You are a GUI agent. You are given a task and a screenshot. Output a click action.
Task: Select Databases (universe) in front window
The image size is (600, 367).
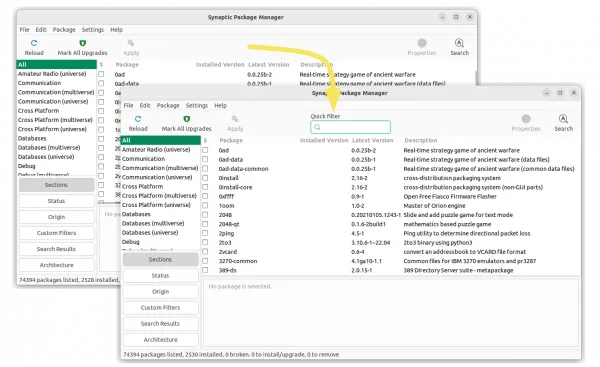coord(150,233)
